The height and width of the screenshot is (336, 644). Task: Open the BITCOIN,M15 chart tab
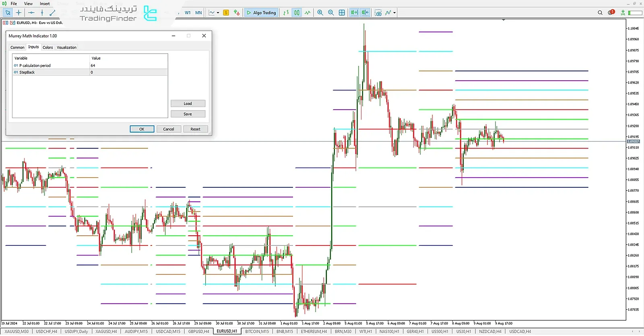click(257, 332)
